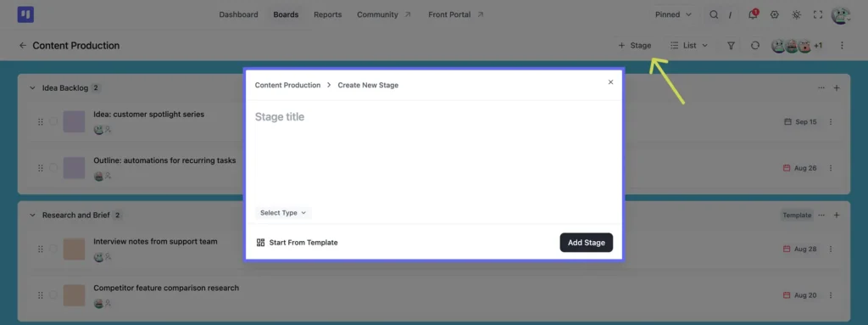The image size is (868, 325).
Task: Click the Stage title input field
Action: 433,117
